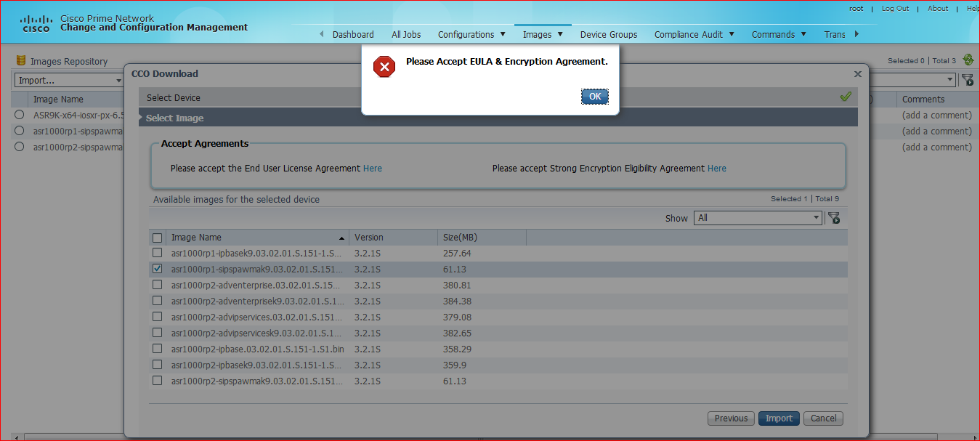The height and width of the screenshot is (441, 980).
Task: Uncheck asr1000rp1-sipspawmak9 image checkbox
Action: tap(157, 269)
